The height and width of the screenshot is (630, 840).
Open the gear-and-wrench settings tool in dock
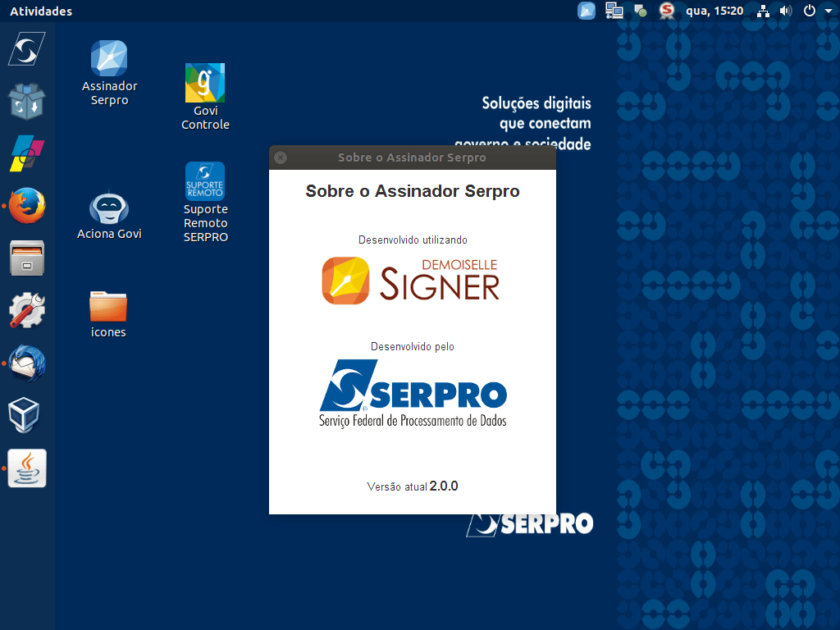coord(27,311)
